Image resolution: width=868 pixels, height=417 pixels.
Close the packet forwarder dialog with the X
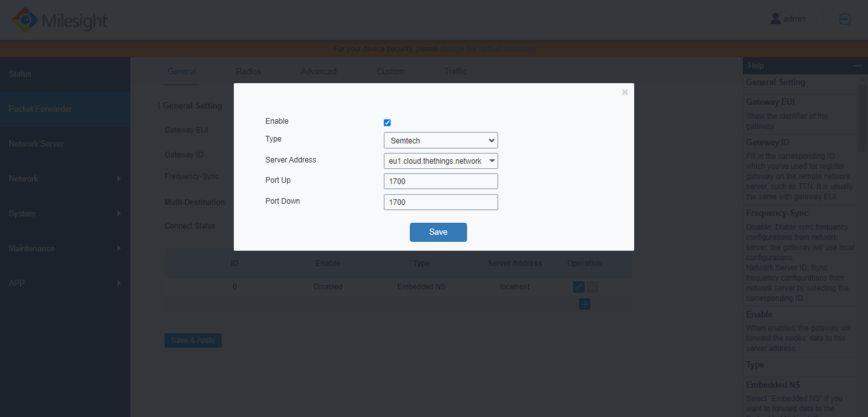(625, 91)
